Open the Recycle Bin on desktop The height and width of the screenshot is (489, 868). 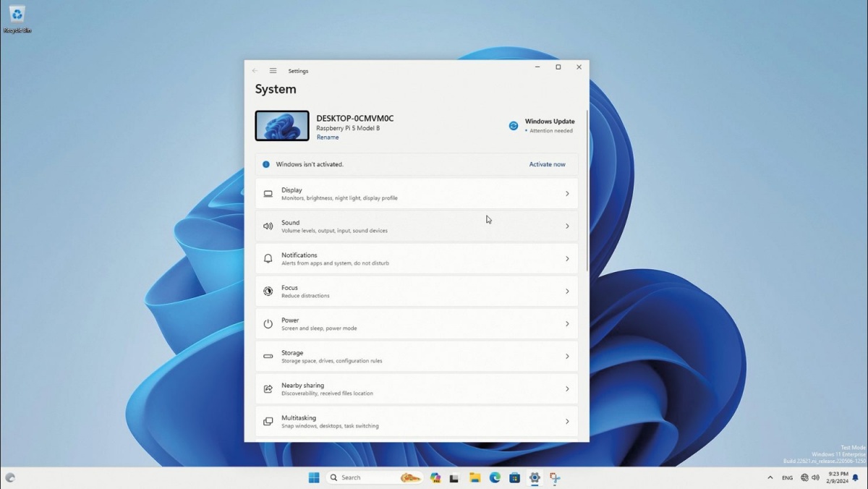(17, 18)
